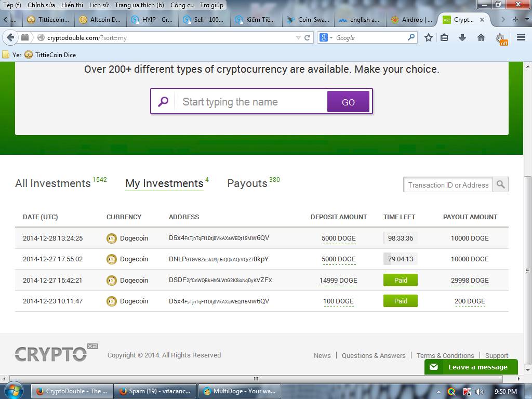Open the bookmarks list icon
This screenshot has height=399, width=532.
point(444,37)
